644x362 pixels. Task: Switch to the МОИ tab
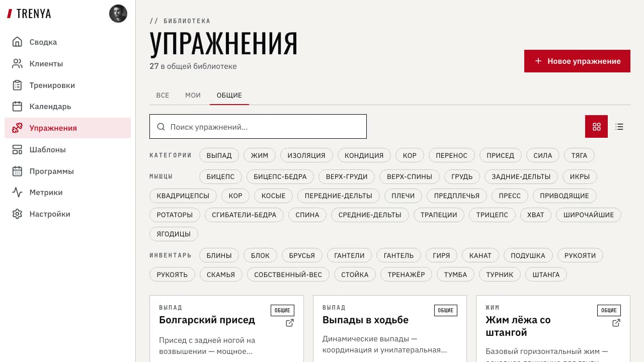pos(193,95)
